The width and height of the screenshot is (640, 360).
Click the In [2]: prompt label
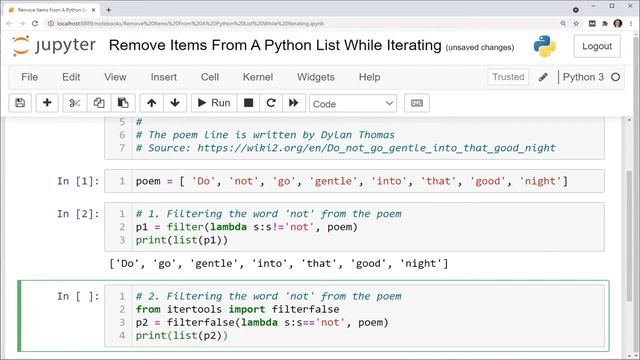coord(78,214)
